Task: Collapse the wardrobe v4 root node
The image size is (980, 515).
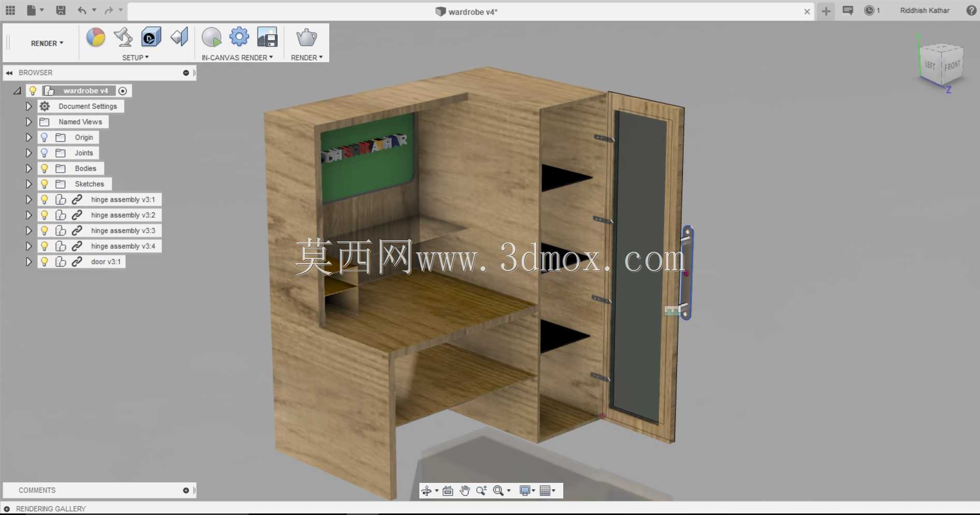Action: (x=17, y=91)
